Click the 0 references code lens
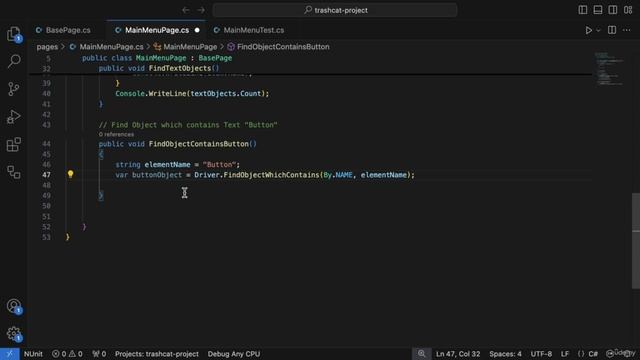640x360 pixels. pos(116,134)
